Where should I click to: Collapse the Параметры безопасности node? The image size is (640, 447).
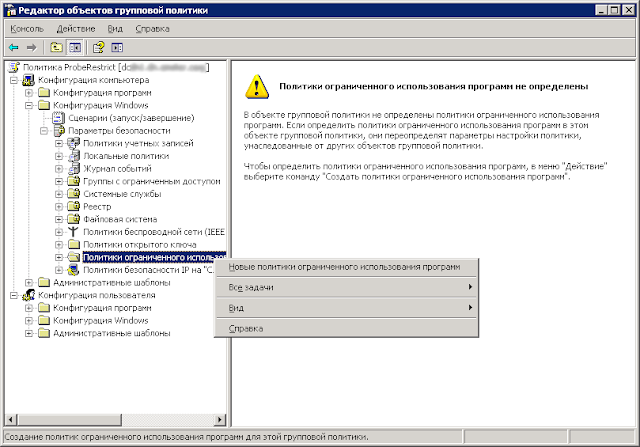tap(44, 131)
